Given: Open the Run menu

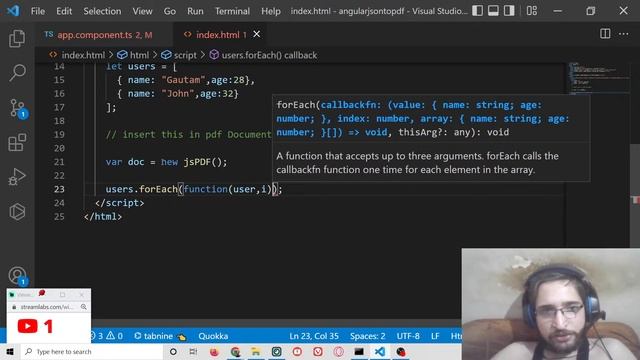Looking at the screenshot, I should pos(195,11).
